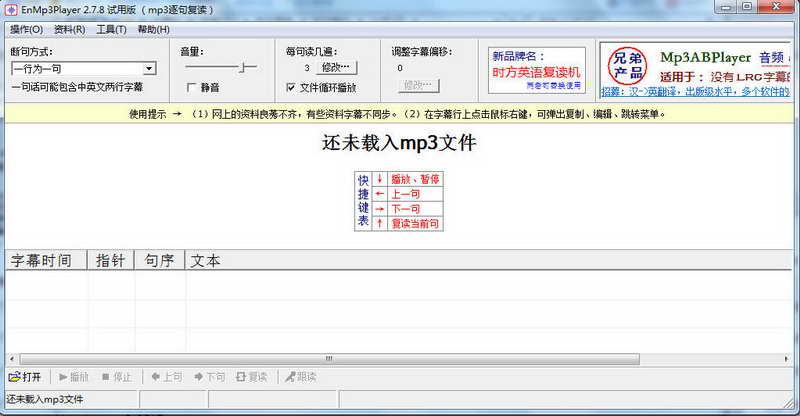
Task: Open the 帮助(H) menu
Action: coord(154,30)
